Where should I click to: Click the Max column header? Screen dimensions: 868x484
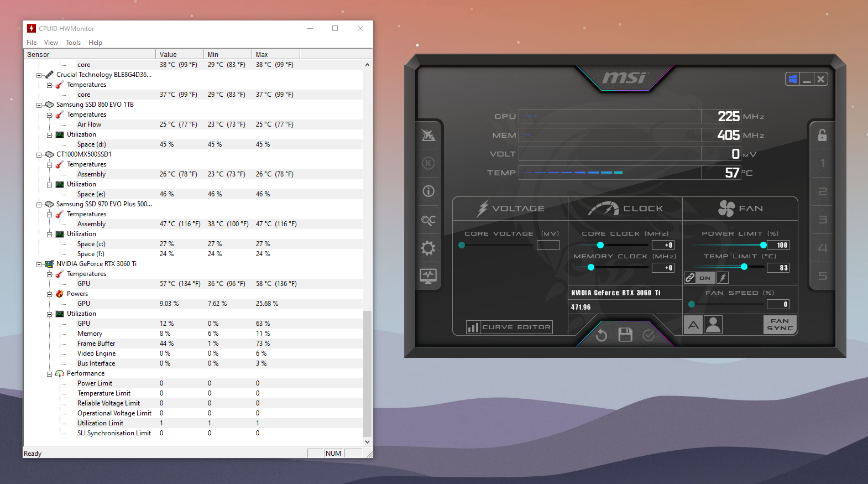point(276,54)
